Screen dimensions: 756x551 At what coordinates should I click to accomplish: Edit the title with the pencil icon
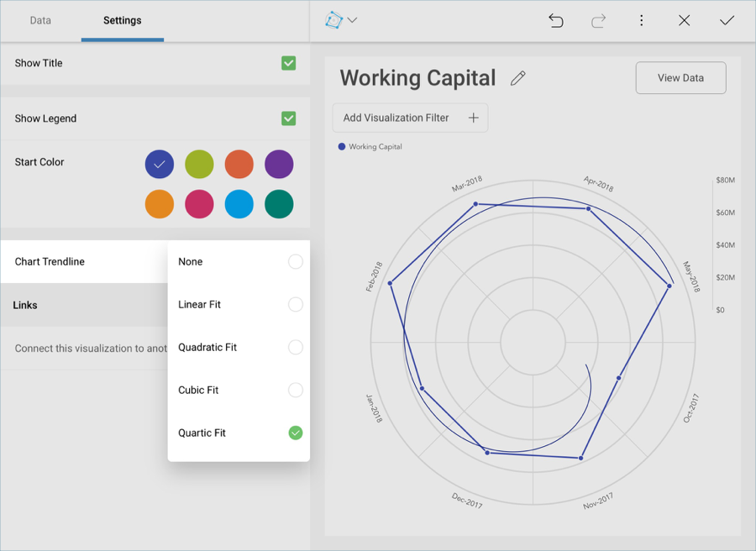tap(518, 78)
